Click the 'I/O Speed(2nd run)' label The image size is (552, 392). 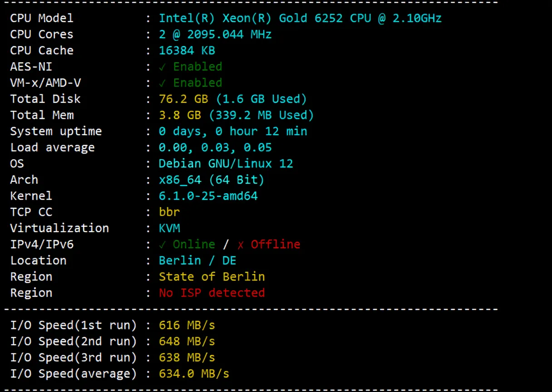pos(74,342)
